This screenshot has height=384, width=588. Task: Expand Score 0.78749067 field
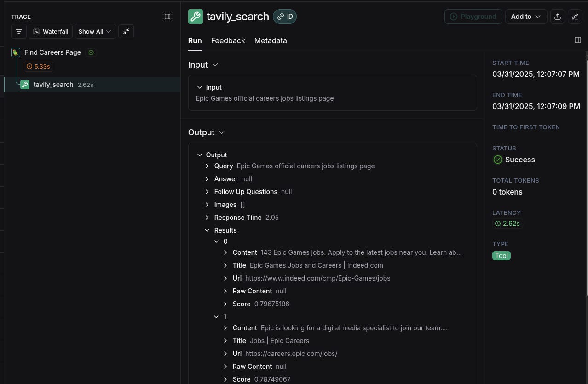pyautogui.click(x=225, y=379)
